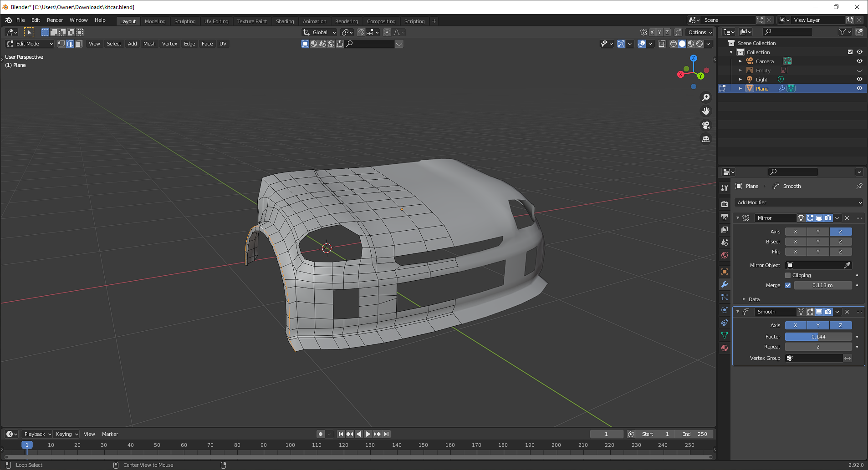Enable Y axis on the Mirror modifier
The width and height of the screenshot is (868, 470).
[x=818, y=232]
